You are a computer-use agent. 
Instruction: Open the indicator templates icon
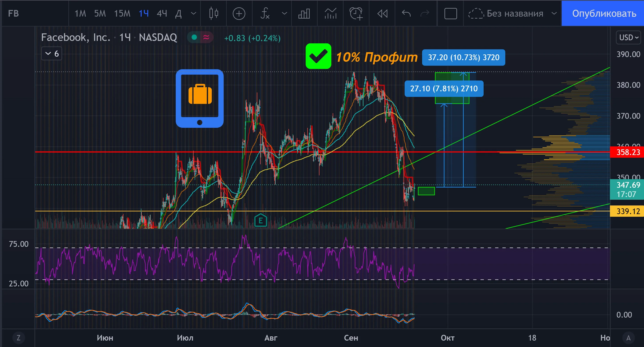point(331,13)
